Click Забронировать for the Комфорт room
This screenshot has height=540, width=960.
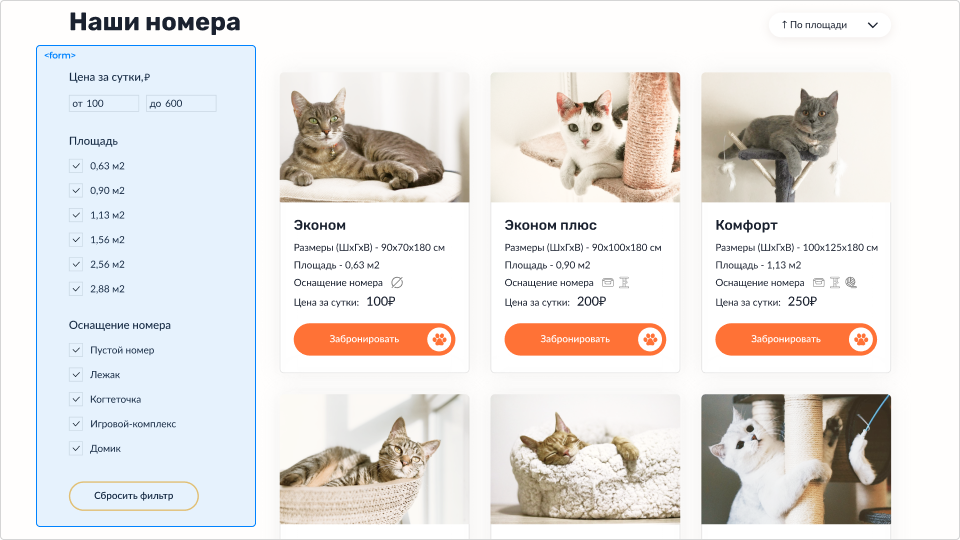tap(796, 339)
